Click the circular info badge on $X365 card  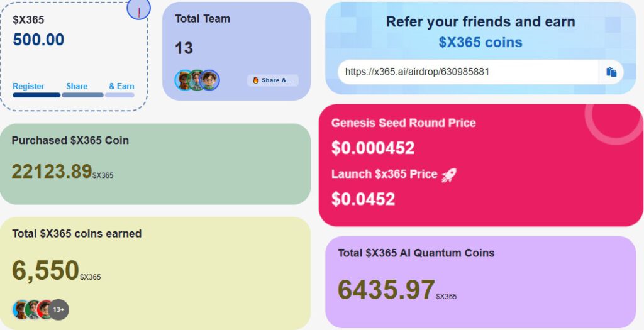(x=138, y=9)
